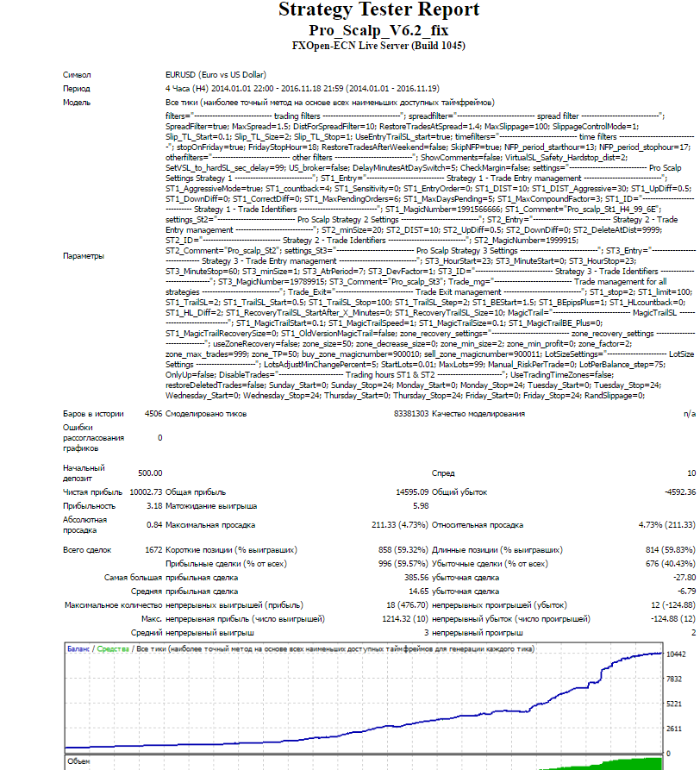The width and height of the screenshot is (700, 770).
Task: Click the 'Чистая прибыль' label
Action: 92,492
